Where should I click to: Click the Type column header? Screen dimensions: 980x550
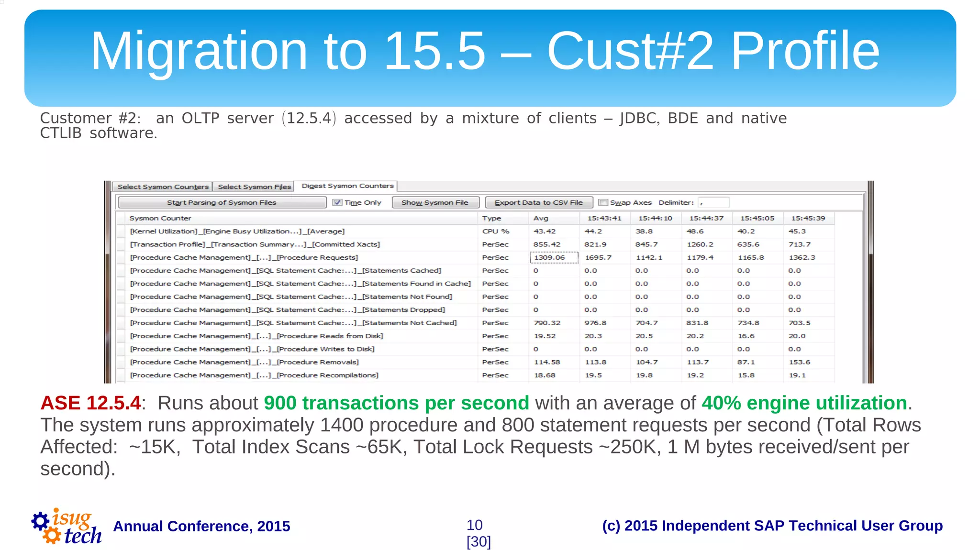[503, 218]
